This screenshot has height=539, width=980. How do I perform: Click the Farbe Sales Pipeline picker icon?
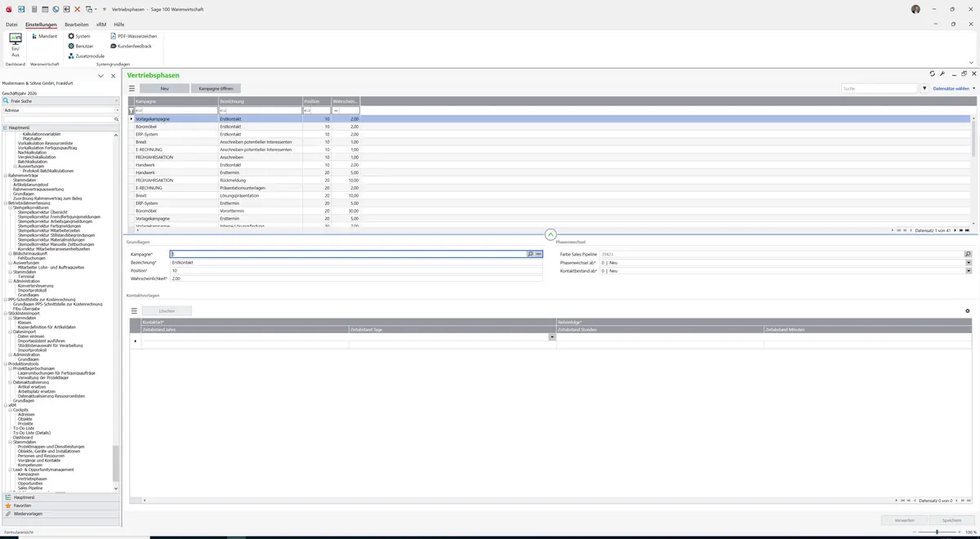click(x=969, y=254)
